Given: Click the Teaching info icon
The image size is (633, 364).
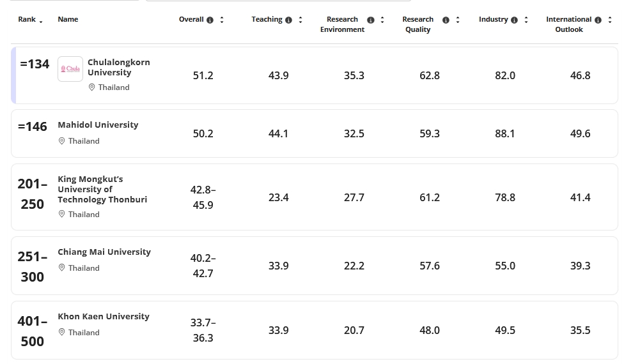Looking at the screenshot, I should coord(288,20).
